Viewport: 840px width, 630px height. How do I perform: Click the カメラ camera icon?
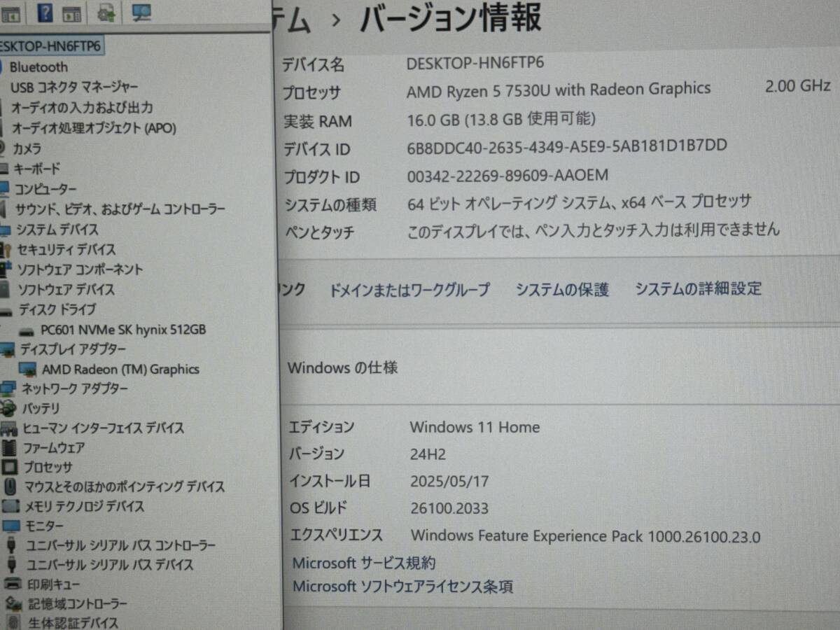2,148
